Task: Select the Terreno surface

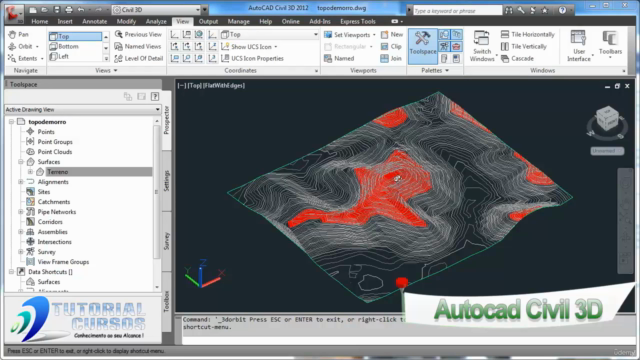Action: click(x=58, y=172)
